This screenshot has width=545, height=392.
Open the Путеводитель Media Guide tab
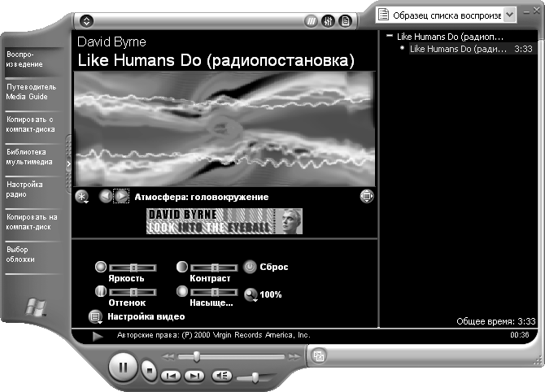click(x=33, y=92)
